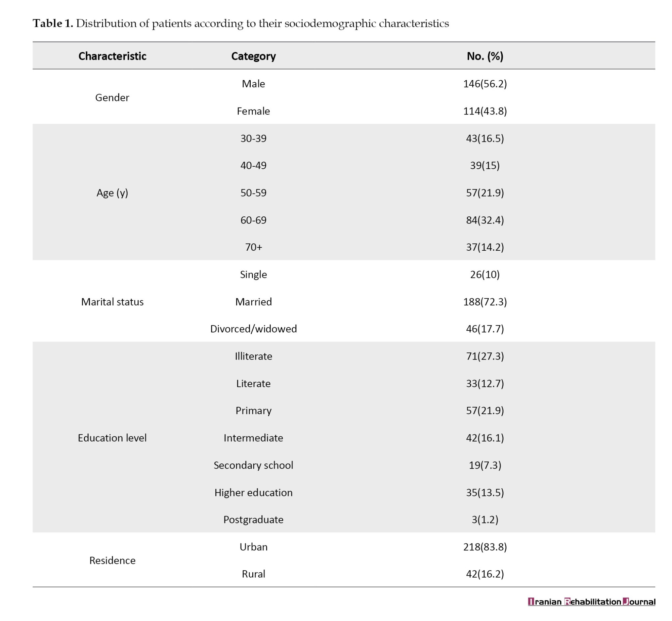The height and width of the screenshot is (621, 672).
Task: Click the Iranian Rehabilitation Journal logo
Action: coord(591,601)
